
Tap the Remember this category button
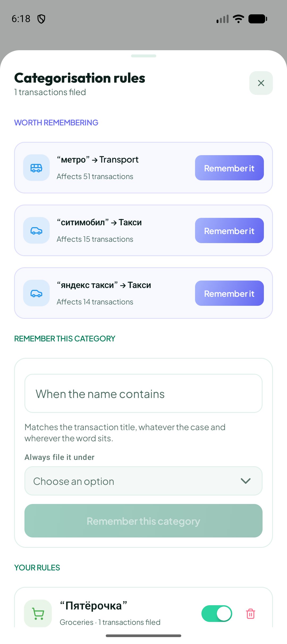[x=143, y=521]
